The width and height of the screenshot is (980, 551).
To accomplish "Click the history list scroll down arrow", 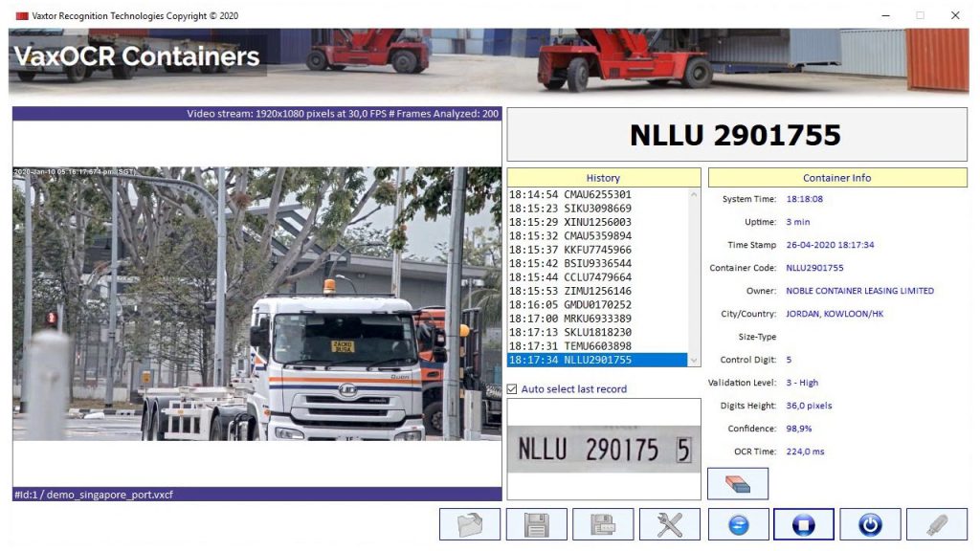I will [x=694, y=360].
